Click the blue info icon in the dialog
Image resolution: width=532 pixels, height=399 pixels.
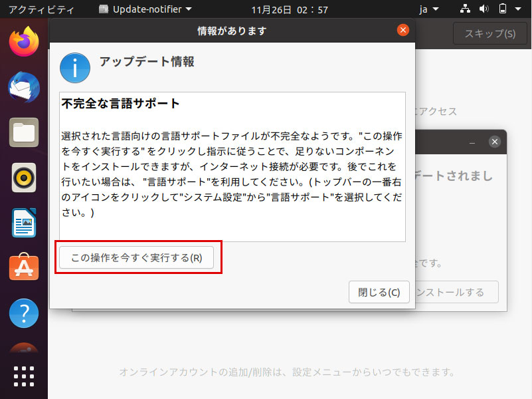pos(75,68)
